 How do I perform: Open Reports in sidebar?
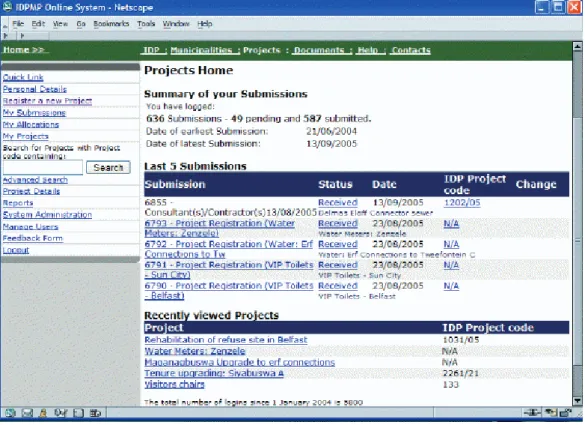[18, 203]
